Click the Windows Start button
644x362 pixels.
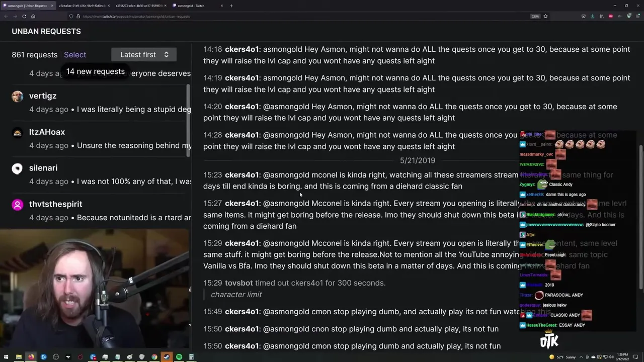[x=6, y=357]
